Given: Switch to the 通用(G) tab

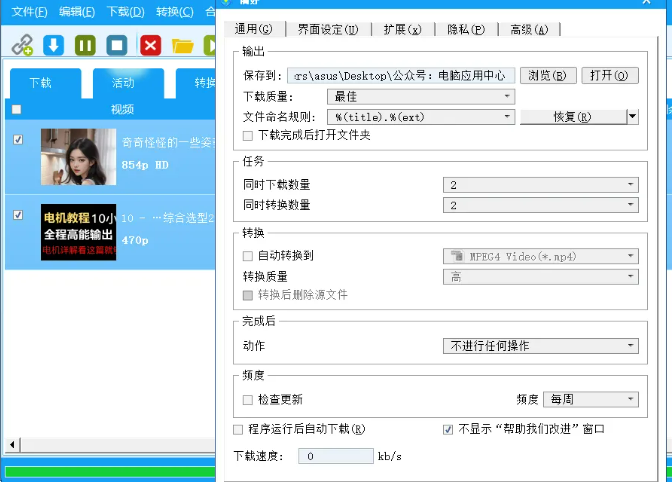Looking at the screenshot, I should point(254,29).
